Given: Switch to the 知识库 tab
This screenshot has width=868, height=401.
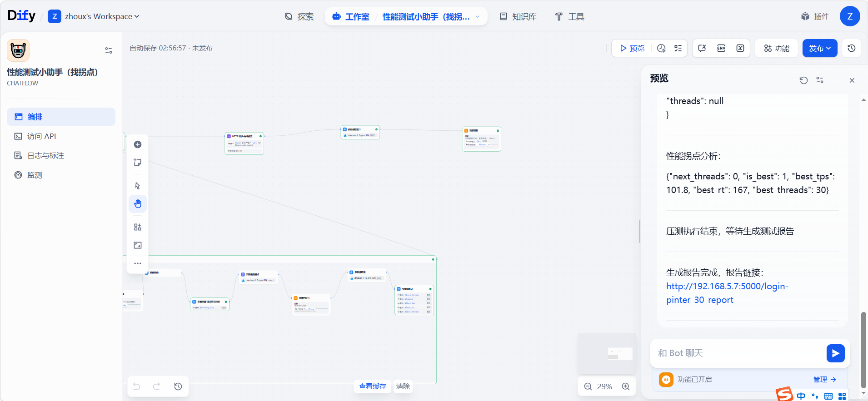Looking at the screenshot, I should [518, 17].
